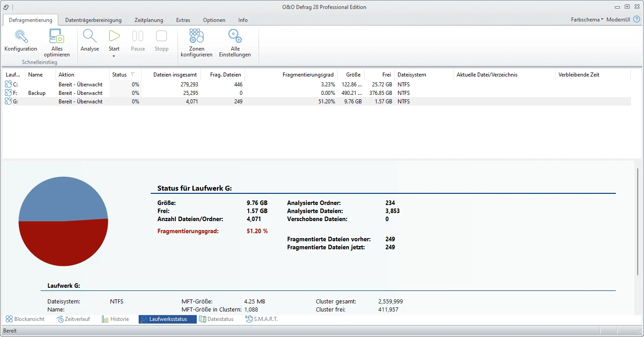Open the Optionen tab
Viewport: 644px width, 337px height.
214,20
